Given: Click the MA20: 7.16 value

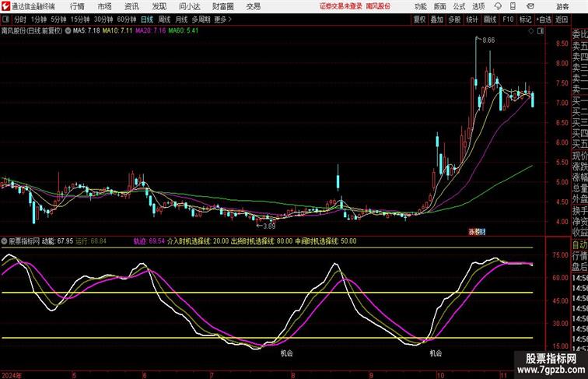Looking at the screenshot, I should pyautogui.click(x=150, y=31).
